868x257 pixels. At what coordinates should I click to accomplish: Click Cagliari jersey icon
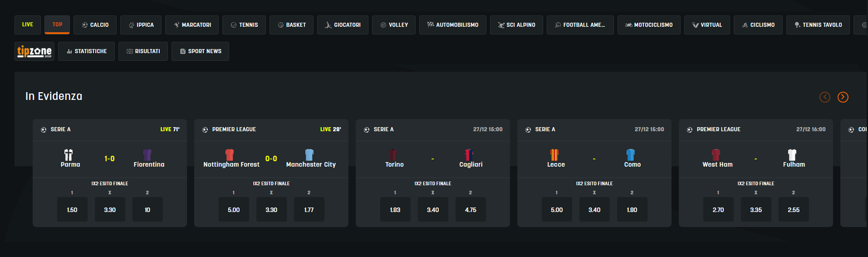[469, 155]
